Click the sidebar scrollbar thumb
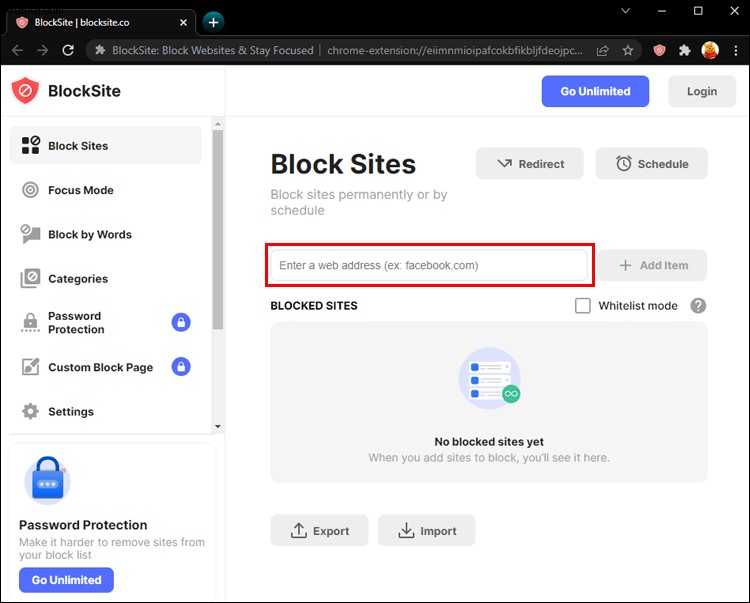Screen dimensions: 750x603 [x=218, y=230]
